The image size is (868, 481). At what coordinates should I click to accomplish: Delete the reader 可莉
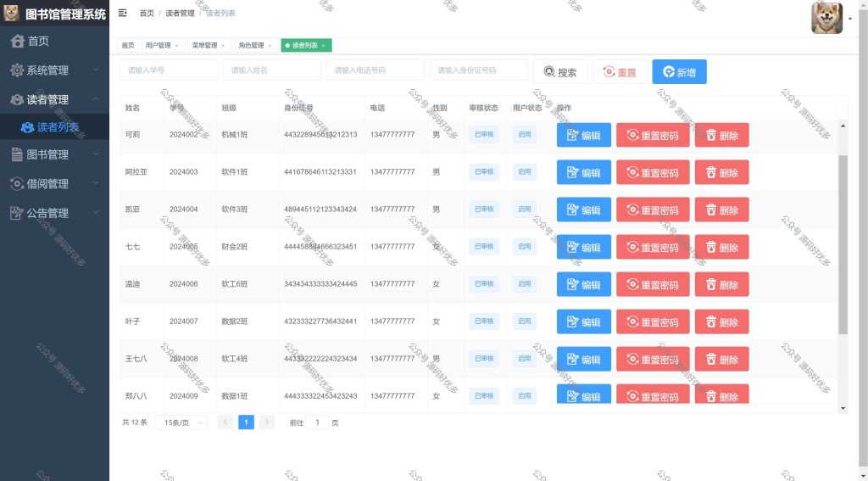(x=722, y=135)
